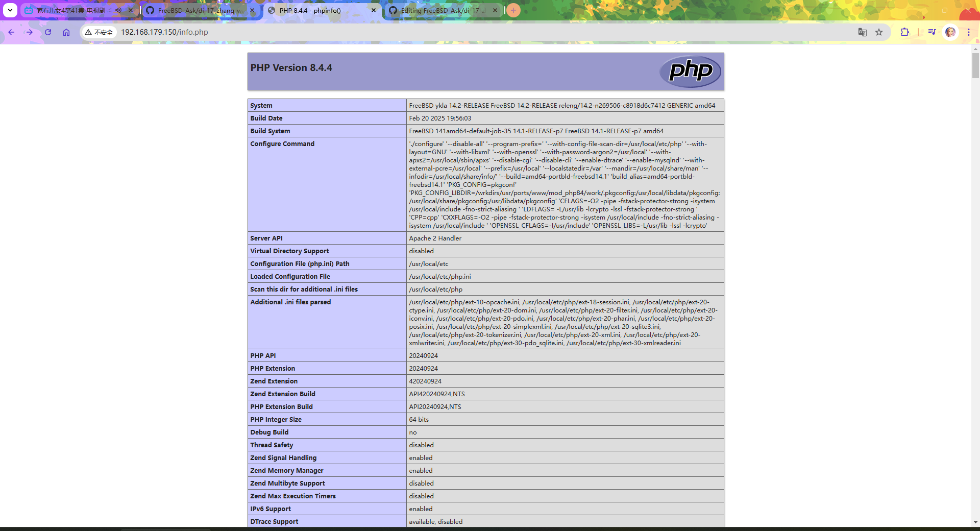Image resolution: width=980 pixels, height=531 pixels.
Task: Click the scrollbar up arrow
Action: (975, 49)
